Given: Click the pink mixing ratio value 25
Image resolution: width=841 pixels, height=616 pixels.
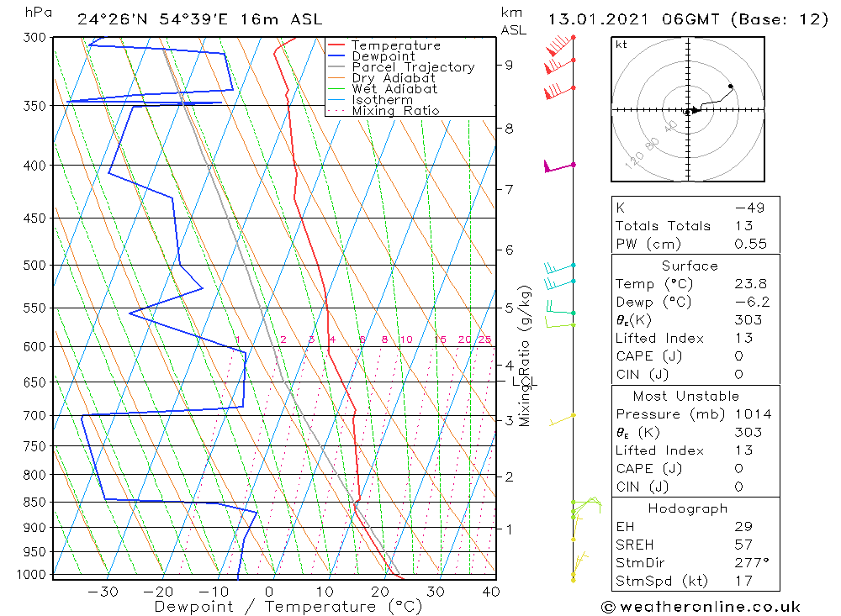Looking at the screenshot, I should click(x=485, y=340).
